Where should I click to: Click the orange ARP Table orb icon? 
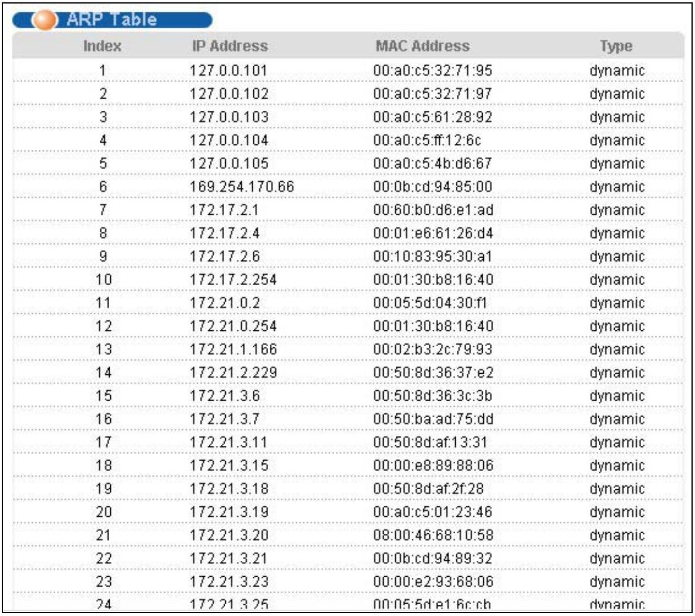(45, 20)
